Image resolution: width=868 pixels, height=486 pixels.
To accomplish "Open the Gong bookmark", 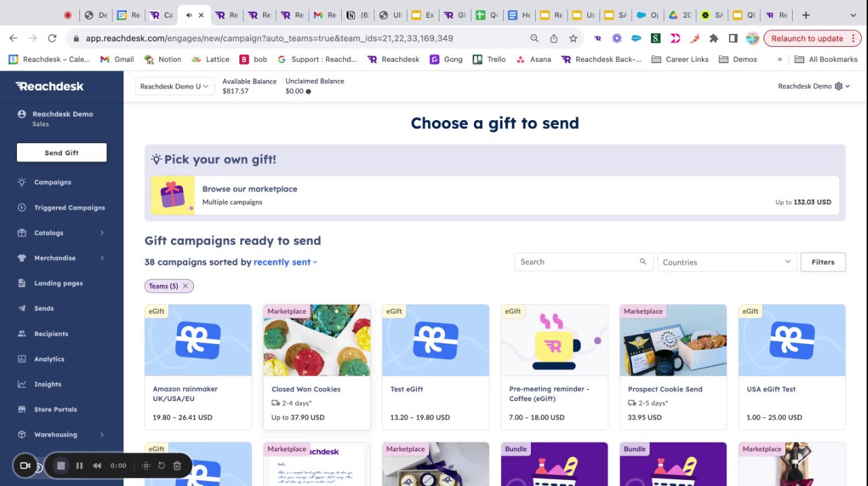I will (446, 59).
